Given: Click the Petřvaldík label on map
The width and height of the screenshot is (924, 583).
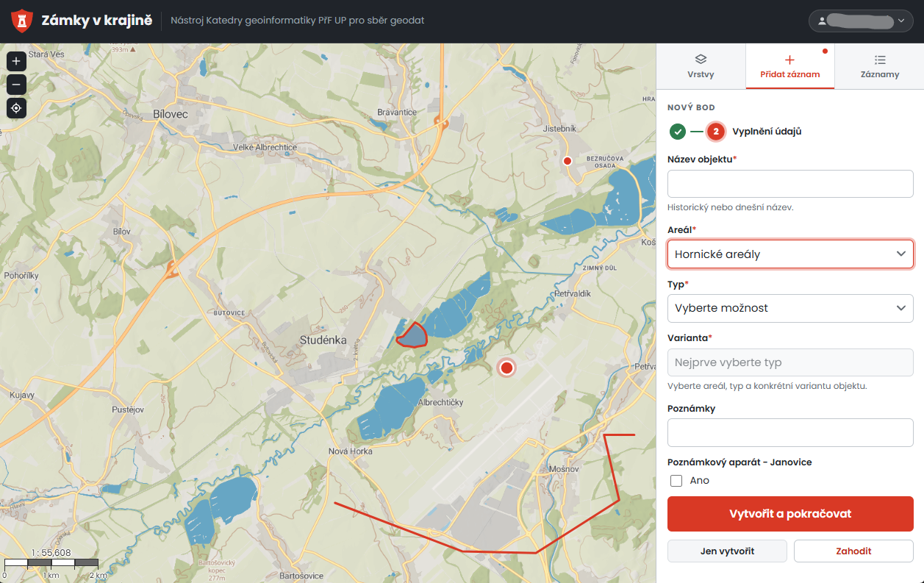Looking at the screenshot, I should pos(573,293).
